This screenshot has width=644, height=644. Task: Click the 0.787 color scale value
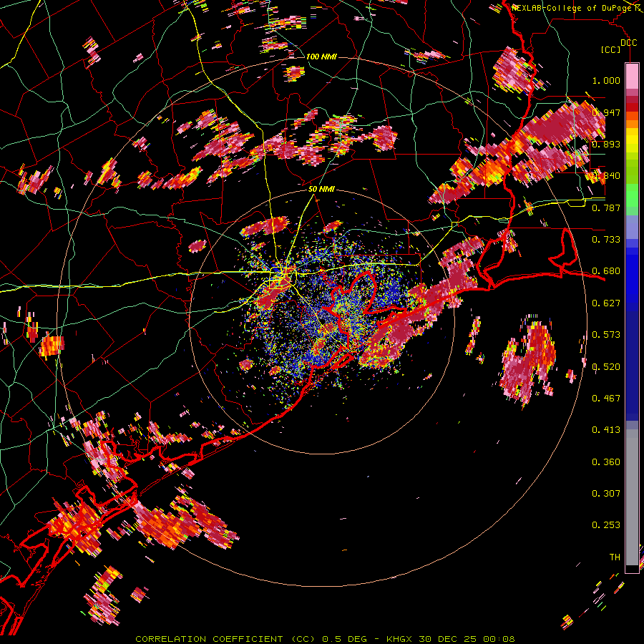(x=606, y=208)
